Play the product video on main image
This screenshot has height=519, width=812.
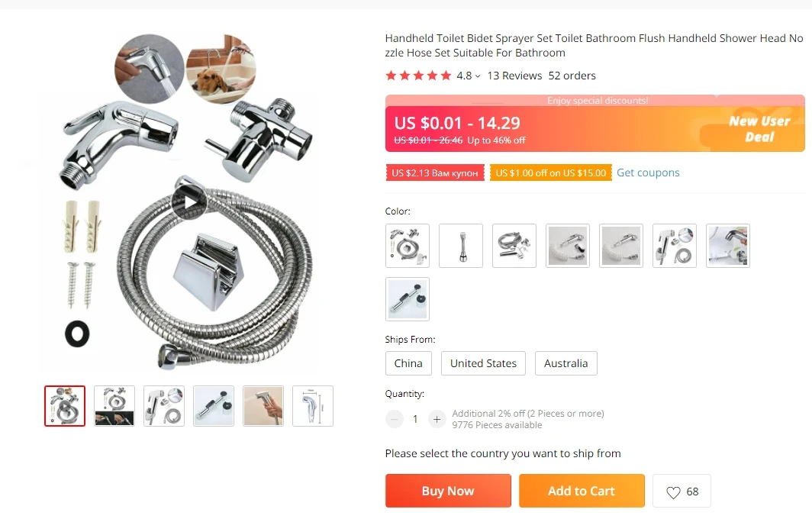coord(189,202)
